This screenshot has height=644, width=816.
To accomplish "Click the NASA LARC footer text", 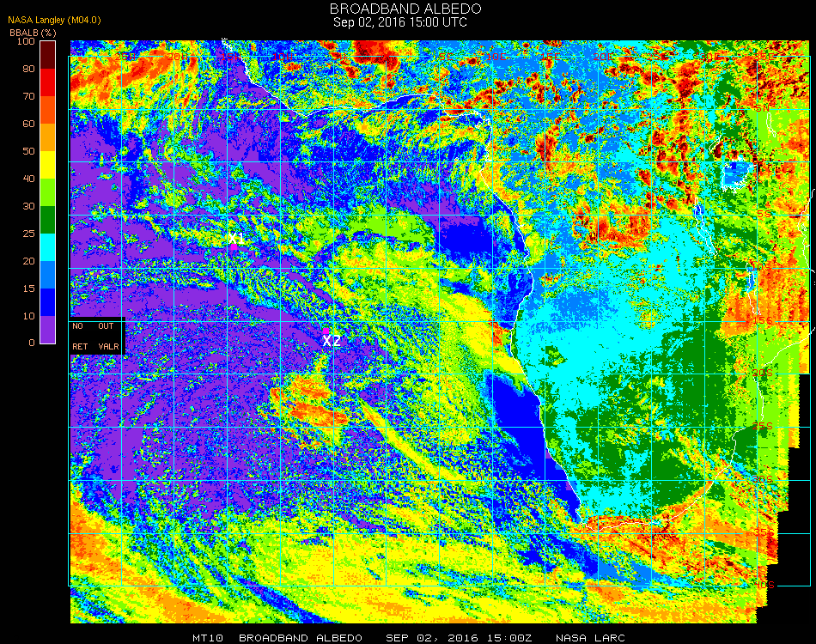I will 590,638.
